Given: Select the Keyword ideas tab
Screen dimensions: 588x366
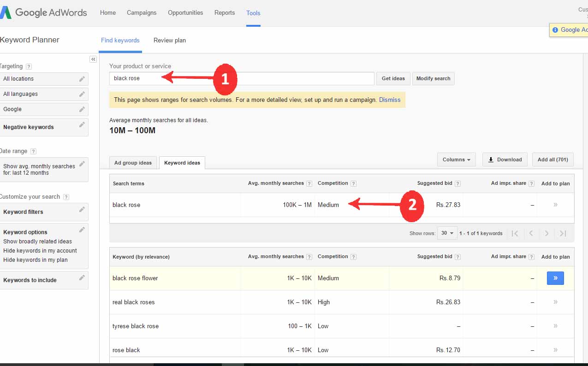Looking at the screenshot, I should [182, 163].
